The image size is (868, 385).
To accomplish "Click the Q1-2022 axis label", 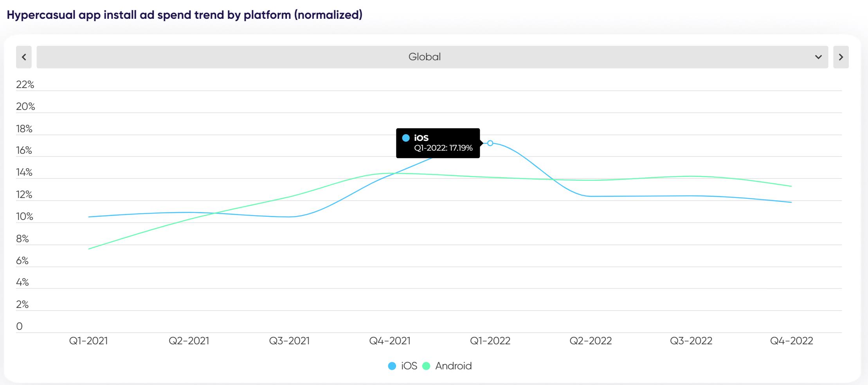I will [x=490, y=341].
